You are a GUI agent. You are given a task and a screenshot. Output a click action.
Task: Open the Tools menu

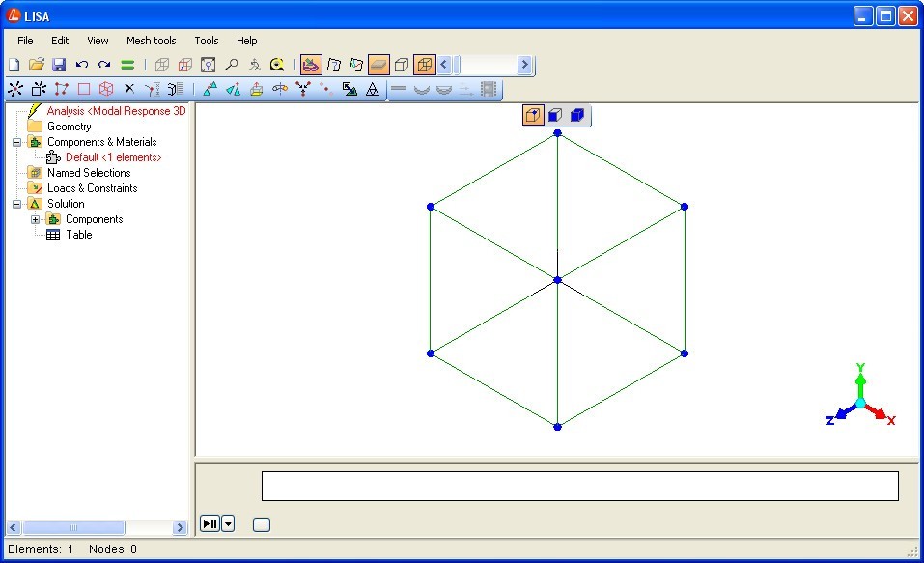(x=207, y=41)
